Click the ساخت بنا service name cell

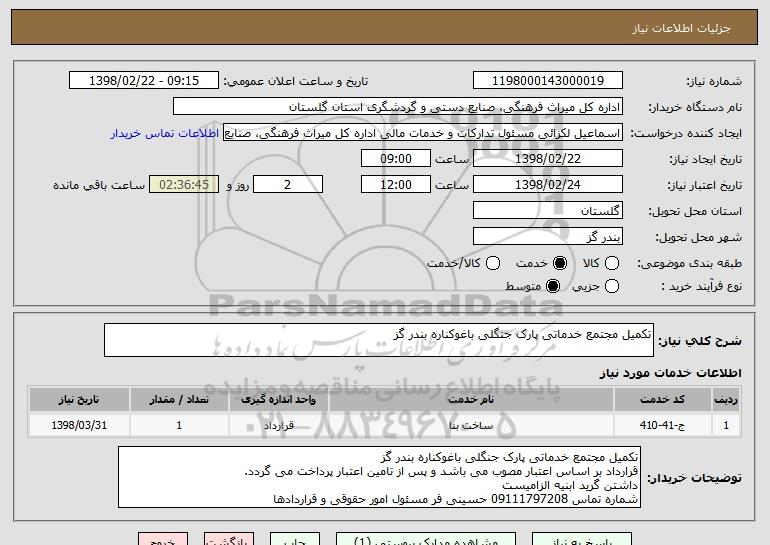click(x=471, y=425)
